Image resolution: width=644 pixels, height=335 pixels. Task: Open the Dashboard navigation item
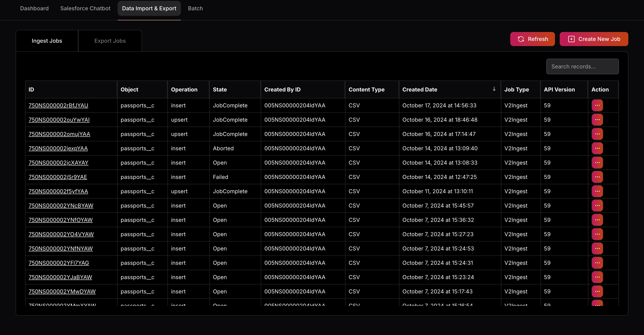point(34,8)
